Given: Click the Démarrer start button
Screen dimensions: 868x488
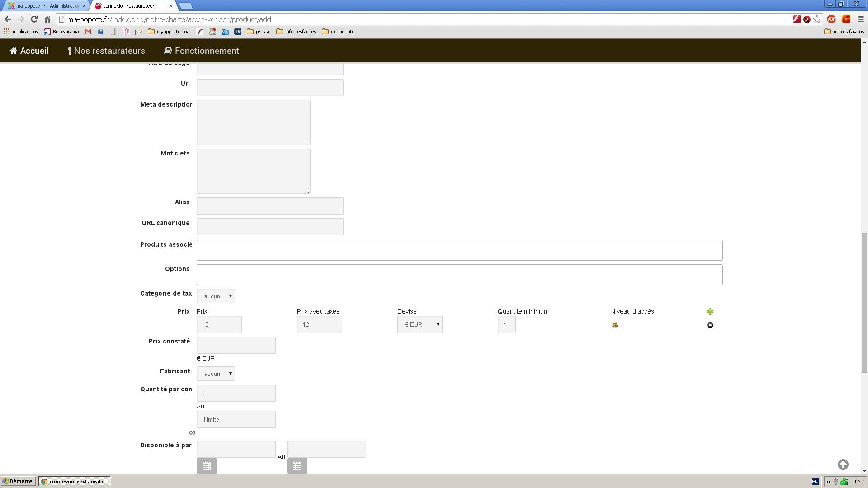Looking at the screenshot, I should tap(19, 481).
